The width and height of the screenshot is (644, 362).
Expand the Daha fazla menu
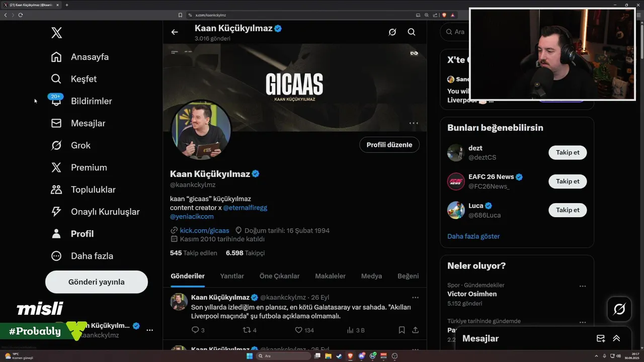[x=83, y=256]
